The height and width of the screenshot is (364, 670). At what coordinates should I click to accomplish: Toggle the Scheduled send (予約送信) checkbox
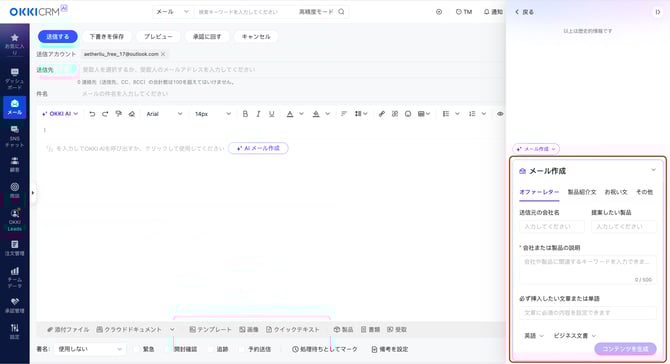242,349
